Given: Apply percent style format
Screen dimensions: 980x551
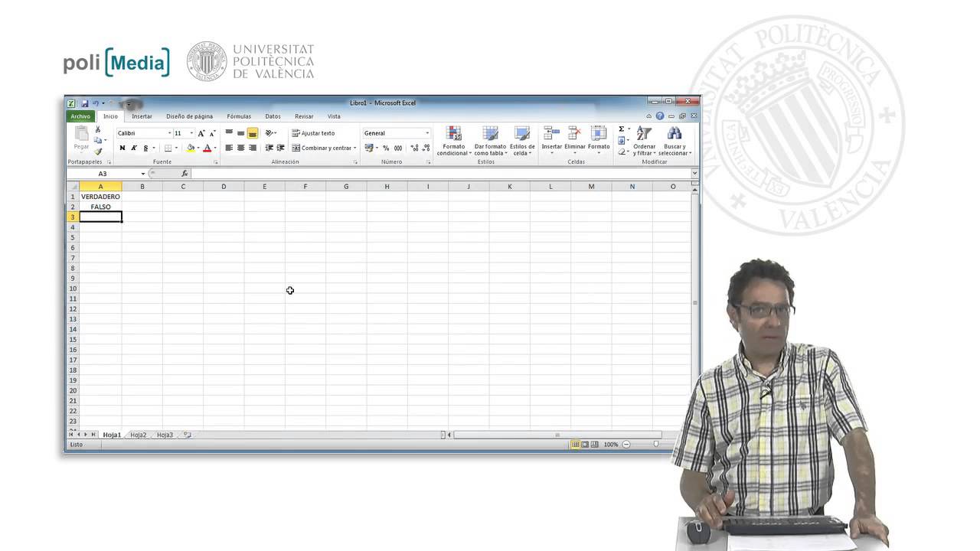Looking at the screenshot, I should point(386,148).
